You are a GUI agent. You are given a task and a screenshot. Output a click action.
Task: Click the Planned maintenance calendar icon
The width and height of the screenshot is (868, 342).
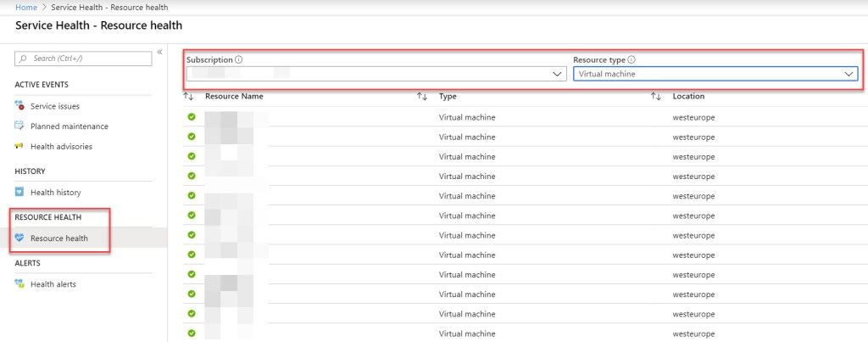click(x=20, y=126)
